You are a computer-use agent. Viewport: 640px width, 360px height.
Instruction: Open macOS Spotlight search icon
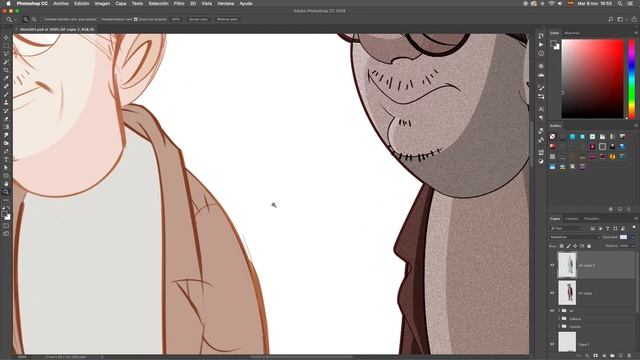pyautogui.click(x=620, y=3)
